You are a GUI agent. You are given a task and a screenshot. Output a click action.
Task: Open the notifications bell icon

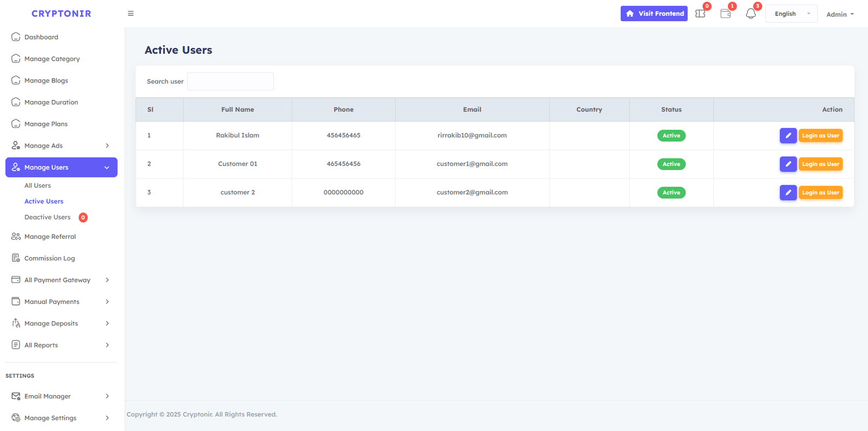point(751,14)
